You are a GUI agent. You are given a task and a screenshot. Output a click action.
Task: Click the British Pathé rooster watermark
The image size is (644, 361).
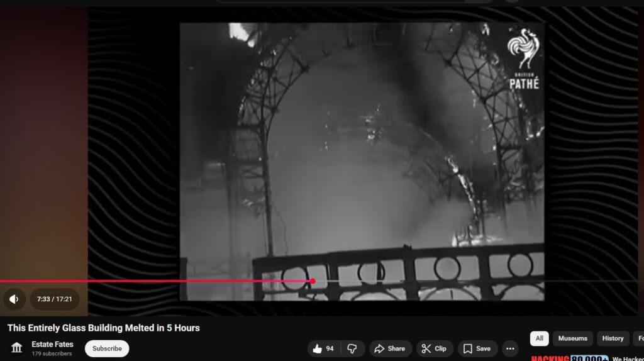pyautogui.click(x=523, y=61)
